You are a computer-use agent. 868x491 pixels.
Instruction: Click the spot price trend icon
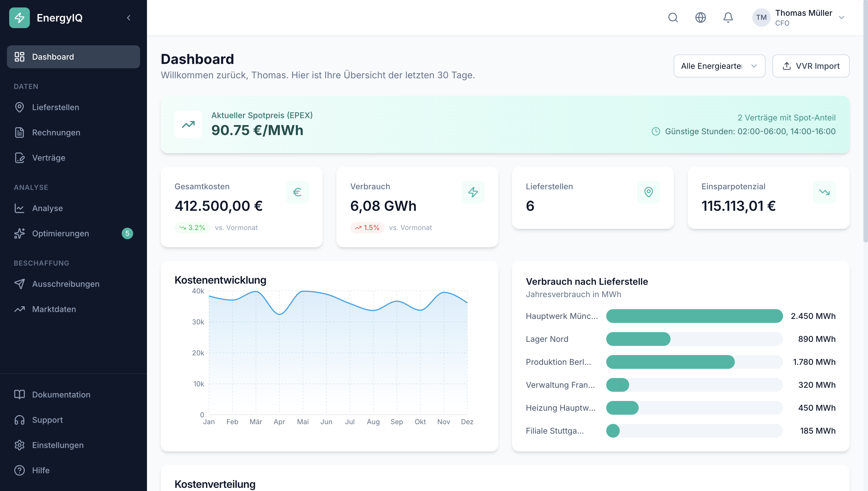(x=188, y=124)
